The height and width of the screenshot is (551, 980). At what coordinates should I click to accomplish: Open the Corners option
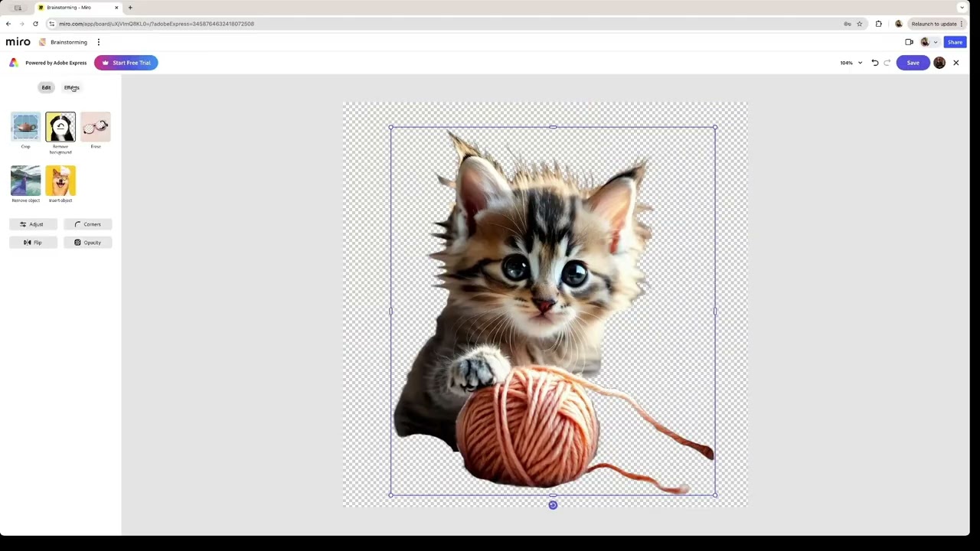coord(88,224)
